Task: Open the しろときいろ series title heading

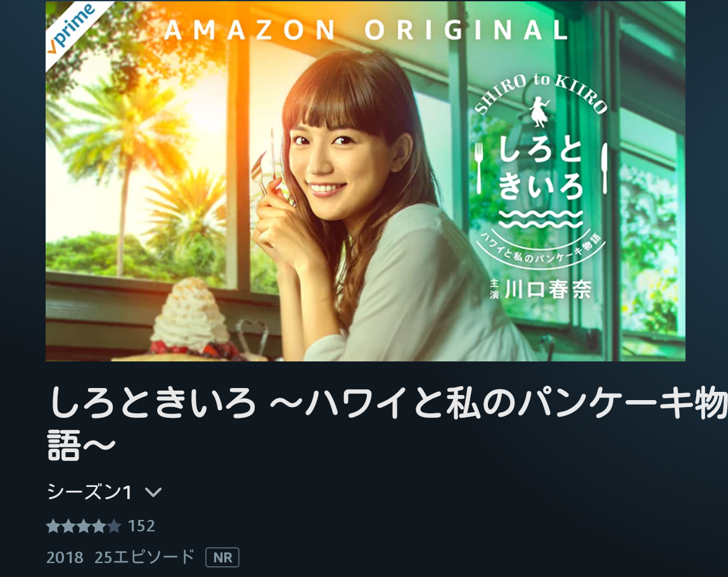Action: (x=386, y=424)
